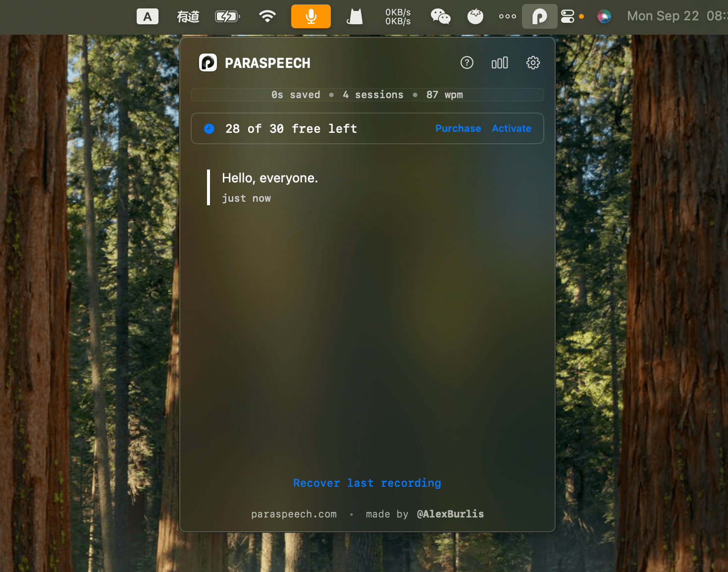
Task: Open the Youdao dictionary menu bar icon
Action: pyautogui.click(x=188, y=16)
